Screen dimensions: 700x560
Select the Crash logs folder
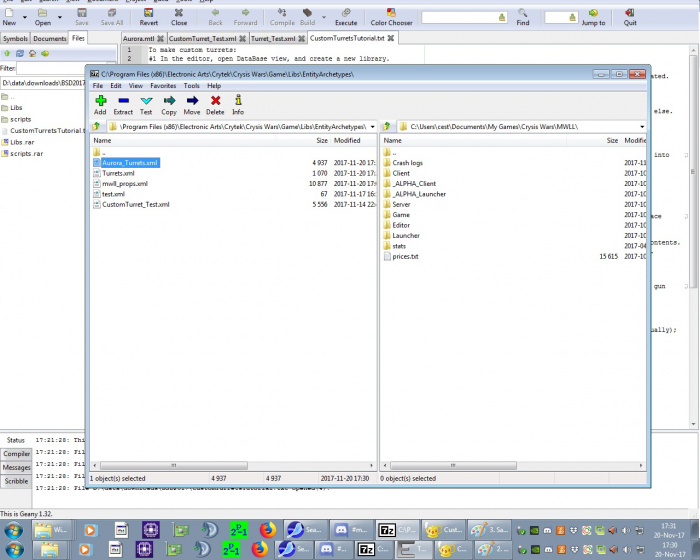pyautogui.click(x=407, y=163)
